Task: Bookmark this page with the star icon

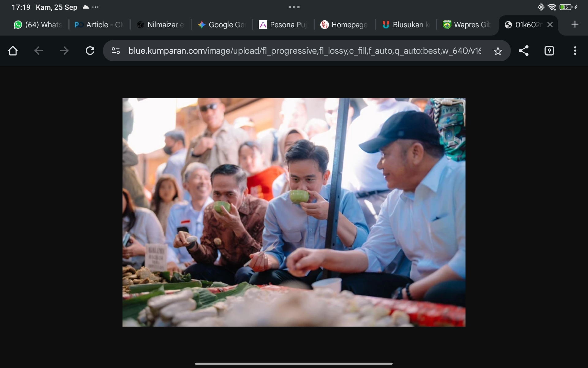Action: 498,51
